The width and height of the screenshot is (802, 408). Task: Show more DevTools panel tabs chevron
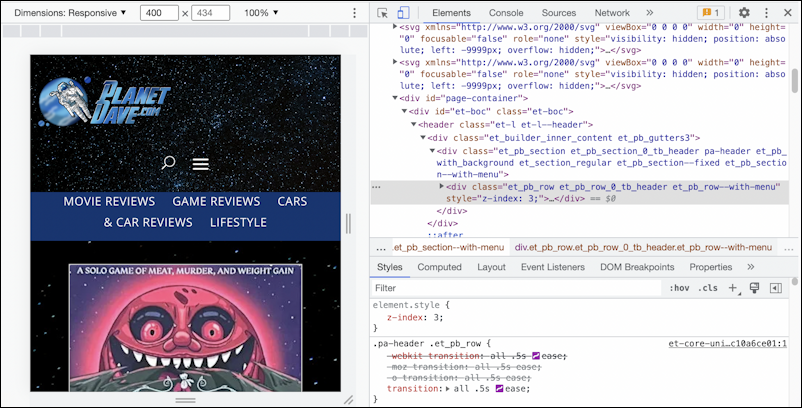tap(650, 13)
